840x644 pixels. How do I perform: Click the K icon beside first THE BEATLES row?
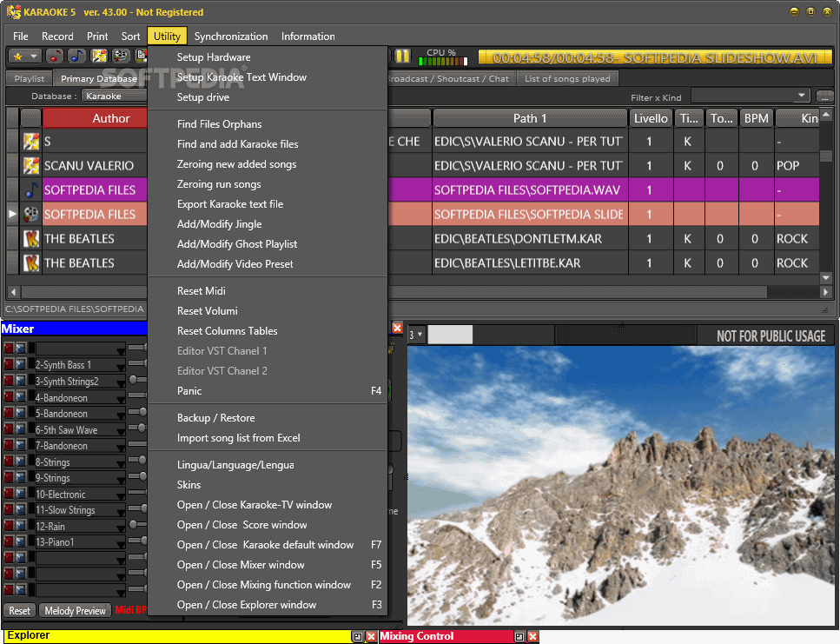(31, 238)
